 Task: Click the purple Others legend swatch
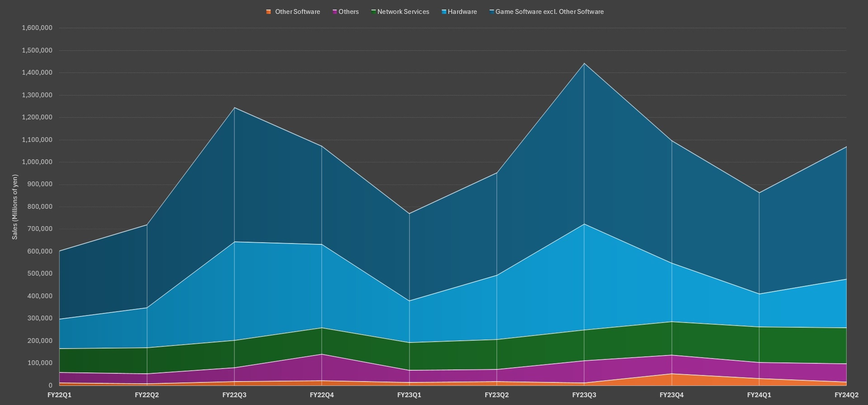tap(335, 12)
